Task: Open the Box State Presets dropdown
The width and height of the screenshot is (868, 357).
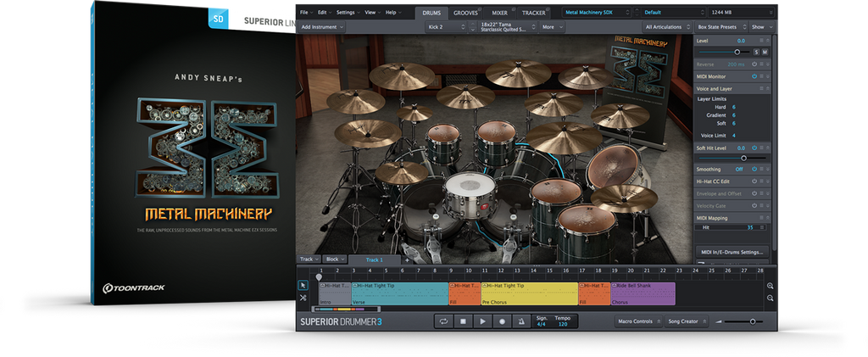Action: tap(721, 26)
